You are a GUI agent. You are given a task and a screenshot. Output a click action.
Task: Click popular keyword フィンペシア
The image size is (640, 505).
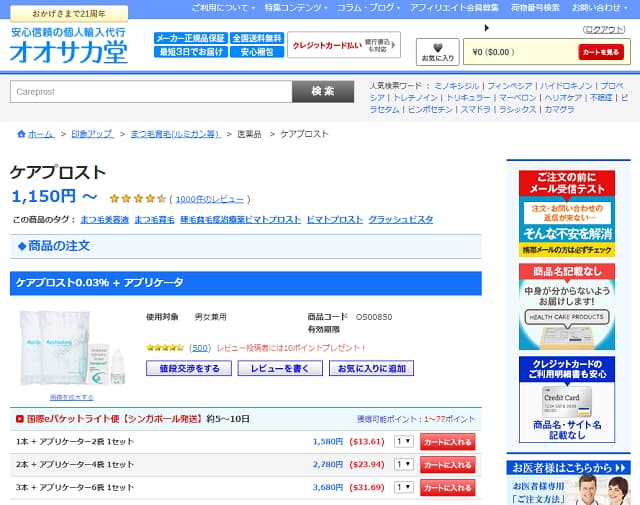coord(509,86)
